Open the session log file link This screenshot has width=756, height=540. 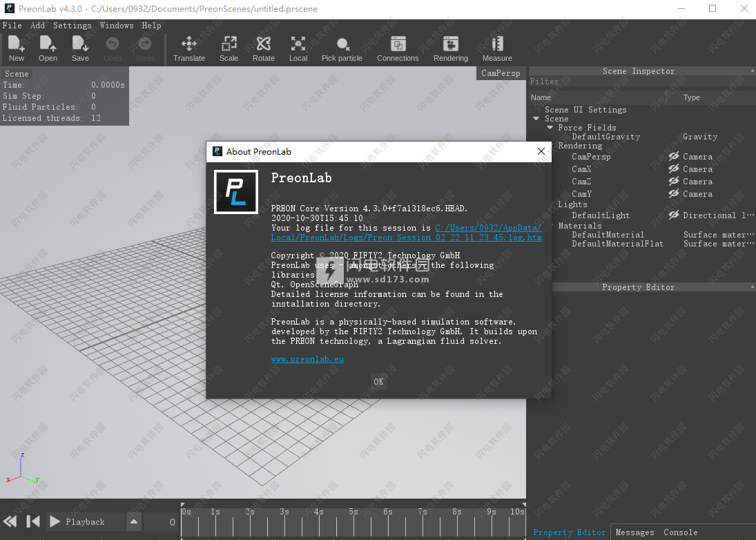pos(407,233)
